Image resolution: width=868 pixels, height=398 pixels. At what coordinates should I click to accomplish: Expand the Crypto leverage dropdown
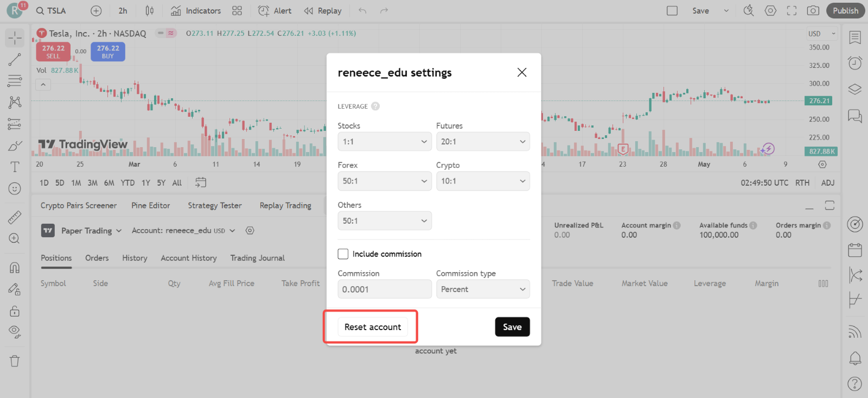(482, 181)
